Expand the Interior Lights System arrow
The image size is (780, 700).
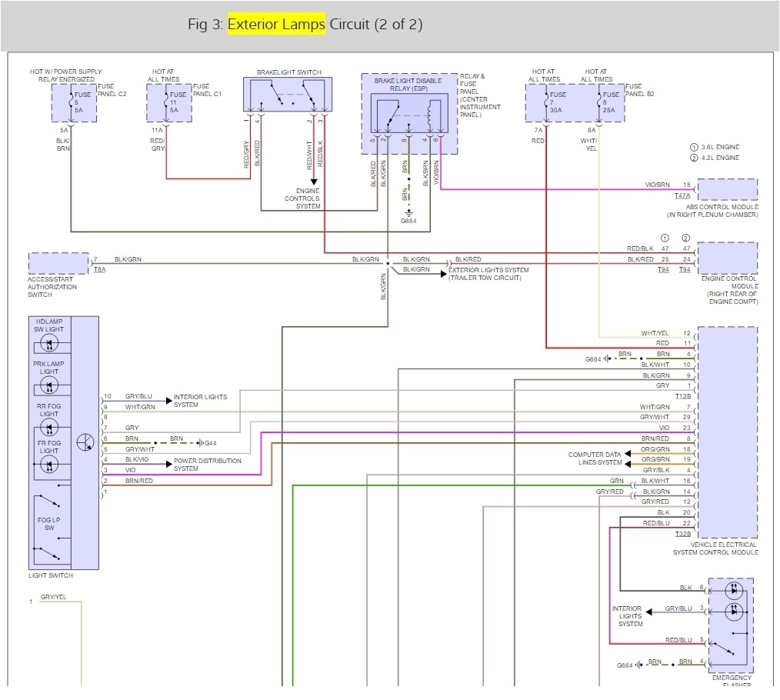pos(168,401)
